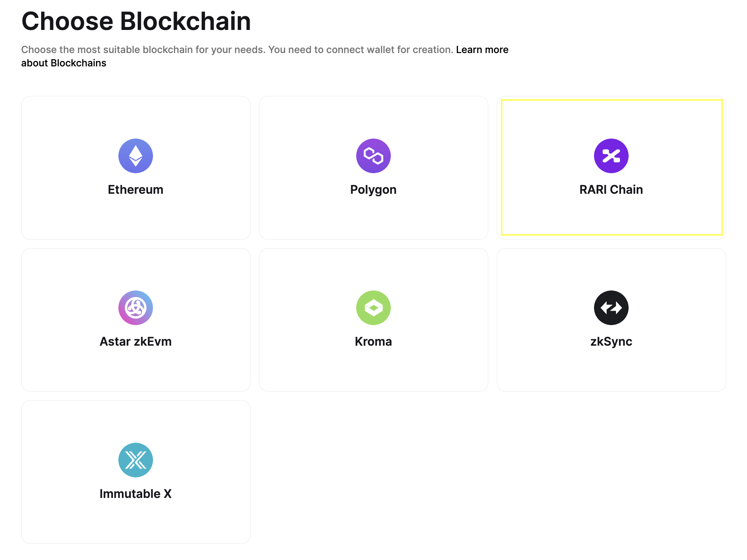This screenshot has width=747, height=560.
Task: Click the black zkSync arrows icon
Action: coord(611,308)
